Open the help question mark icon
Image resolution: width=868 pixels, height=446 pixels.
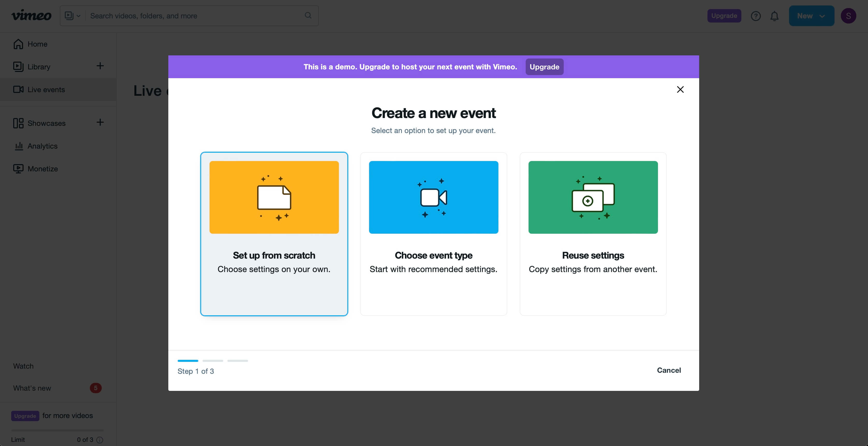click(755, 16)
